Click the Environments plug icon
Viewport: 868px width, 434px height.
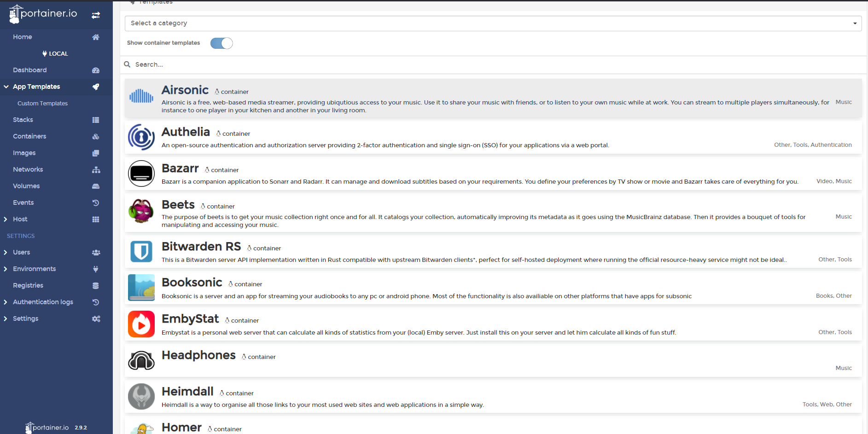pyautogui.click(x=96, y=269)
